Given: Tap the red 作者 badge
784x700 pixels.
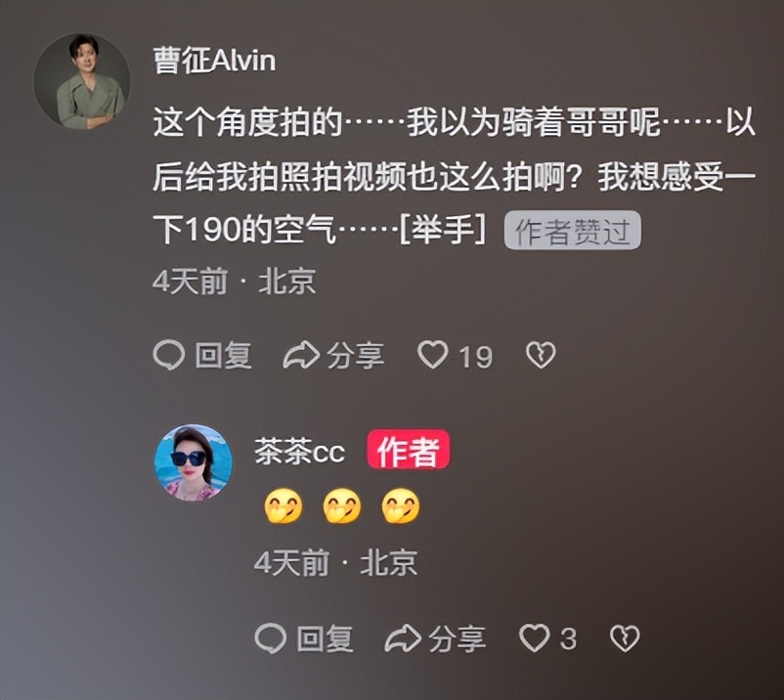Looking at the screenshot, I should tap(409, 452).
